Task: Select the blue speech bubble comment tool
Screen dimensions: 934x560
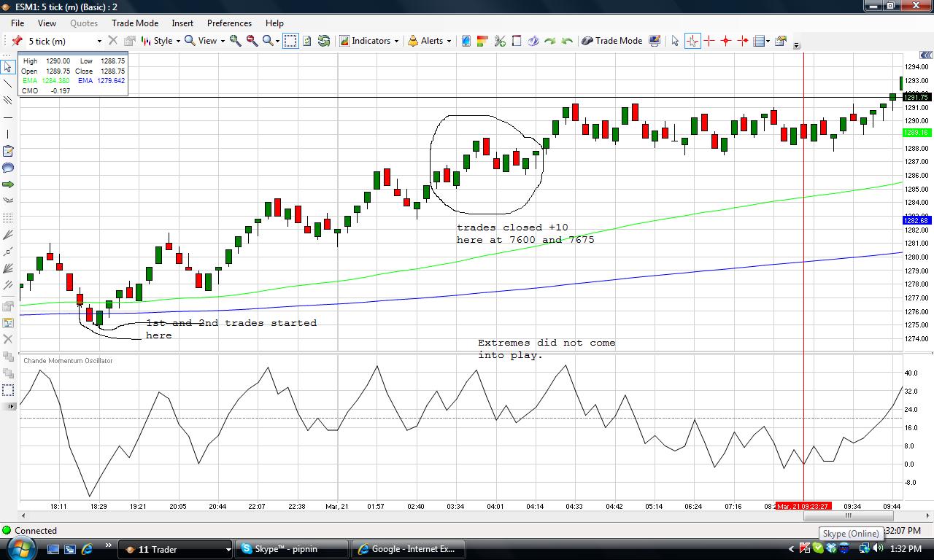Action: tap(8, 167)
